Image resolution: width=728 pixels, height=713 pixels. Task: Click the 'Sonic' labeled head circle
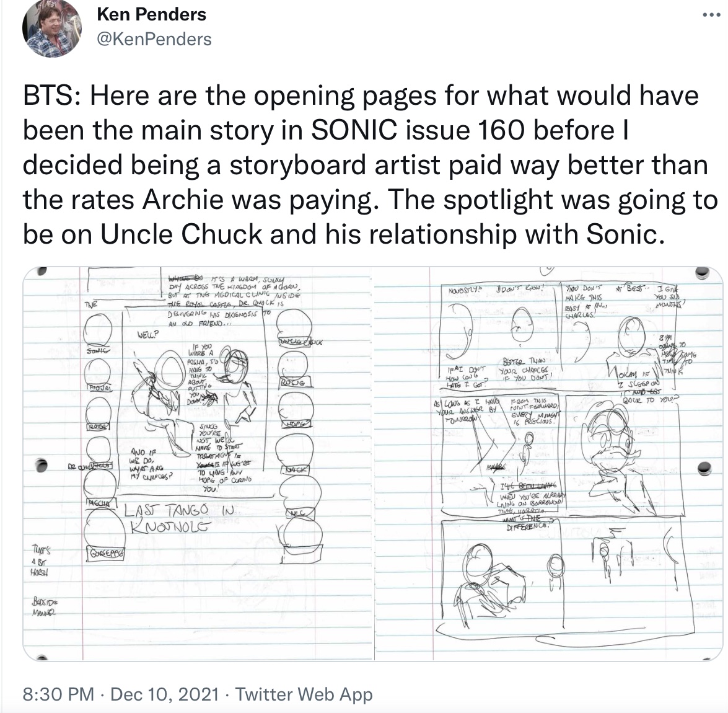pos(98,329)
